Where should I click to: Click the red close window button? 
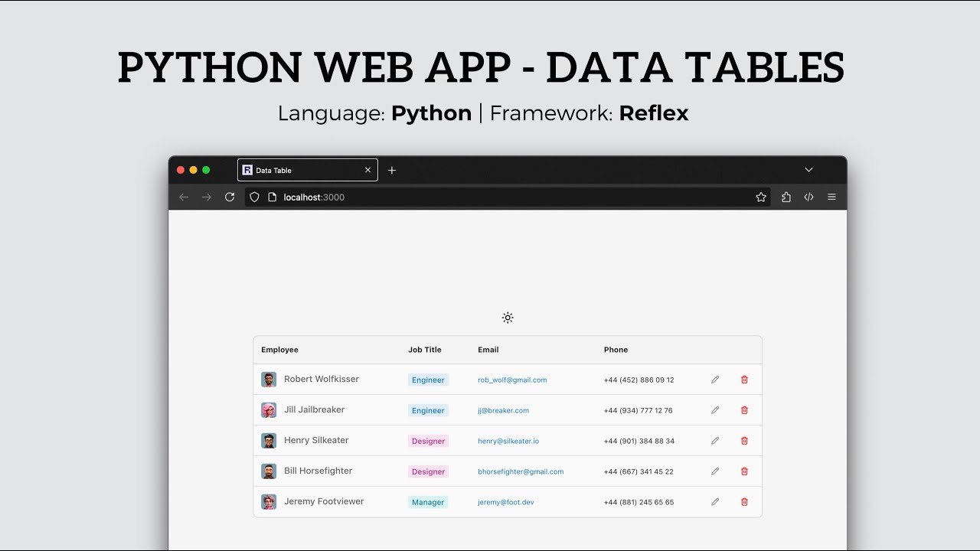[x=181, y=170]
